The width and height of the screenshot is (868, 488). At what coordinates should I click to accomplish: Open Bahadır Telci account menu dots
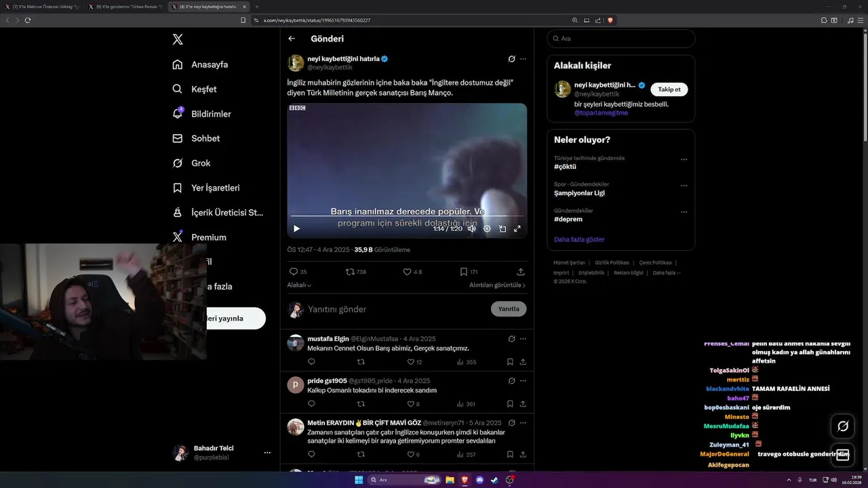click(267, 453)
